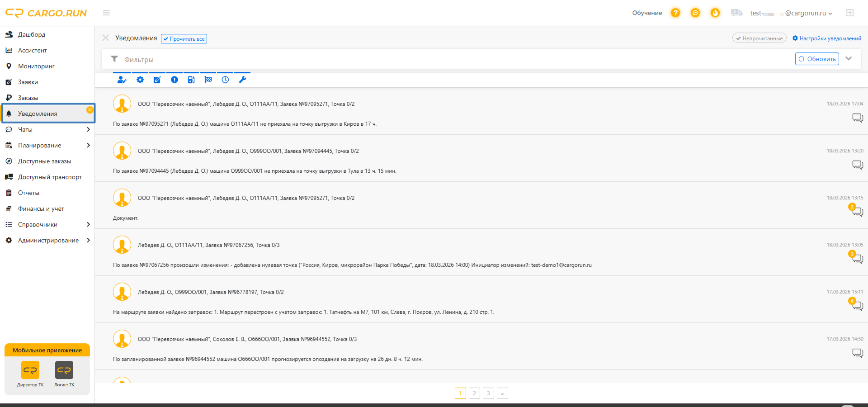
Task: Open the Логист ТК mobile app
Action: (x=64, y=374)
